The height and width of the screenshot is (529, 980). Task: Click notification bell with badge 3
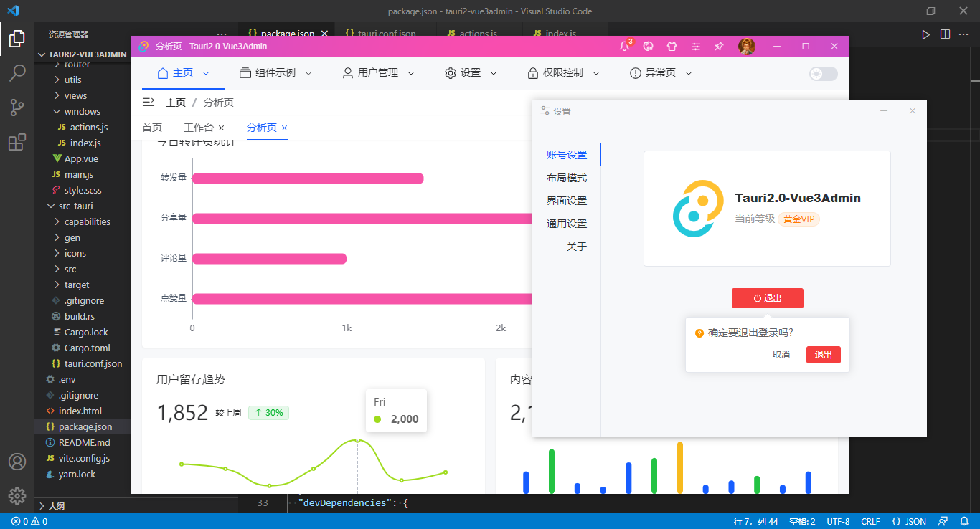point(625,47)
